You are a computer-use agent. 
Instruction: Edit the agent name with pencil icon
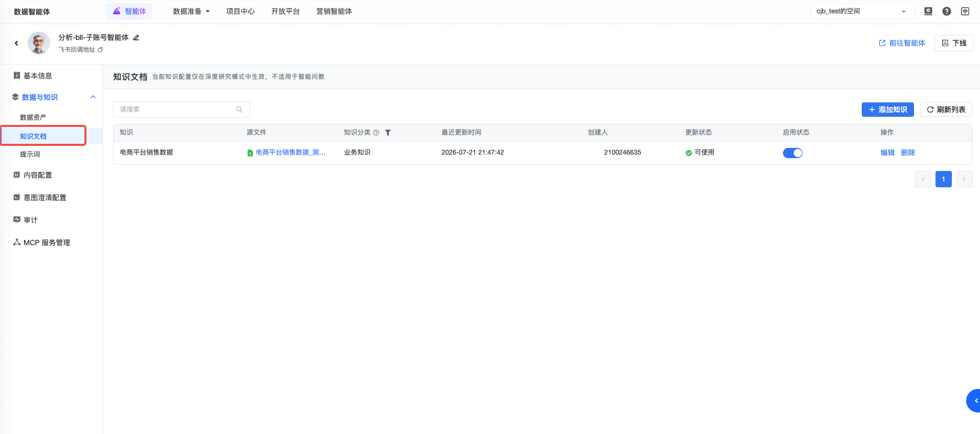(x=136, y=37)
